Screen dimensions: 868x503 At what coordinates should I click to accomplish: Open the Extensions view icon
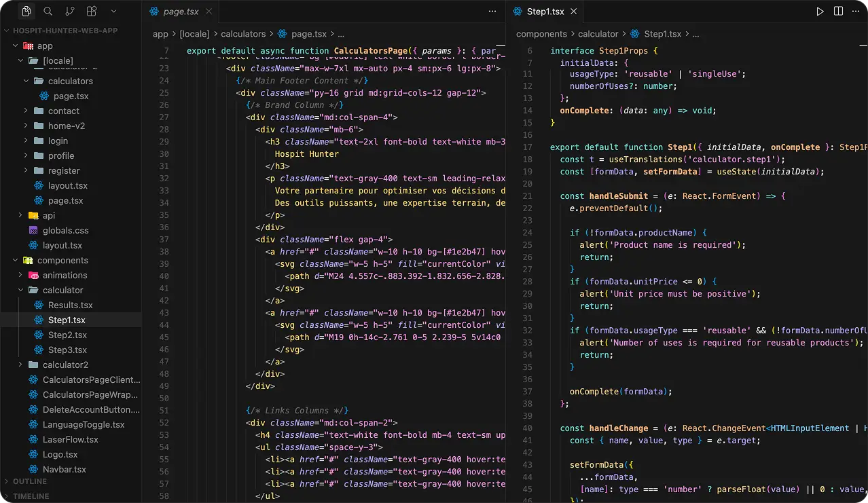[x=92, y=12]
